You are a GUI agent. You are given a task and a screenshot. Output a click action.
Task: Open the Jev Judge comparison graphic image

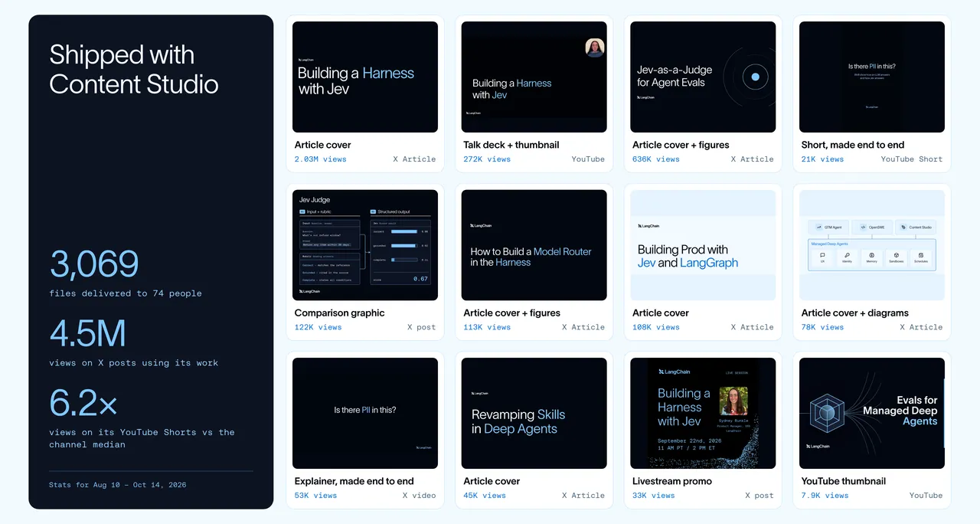click(x=365, y=245)
